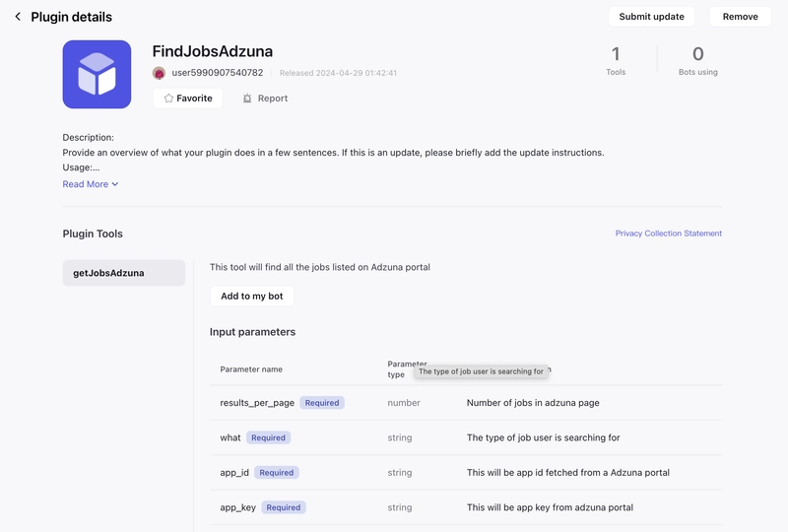Click 'This will be app key' description
The image size is (788, 532).
pos(550,507)
